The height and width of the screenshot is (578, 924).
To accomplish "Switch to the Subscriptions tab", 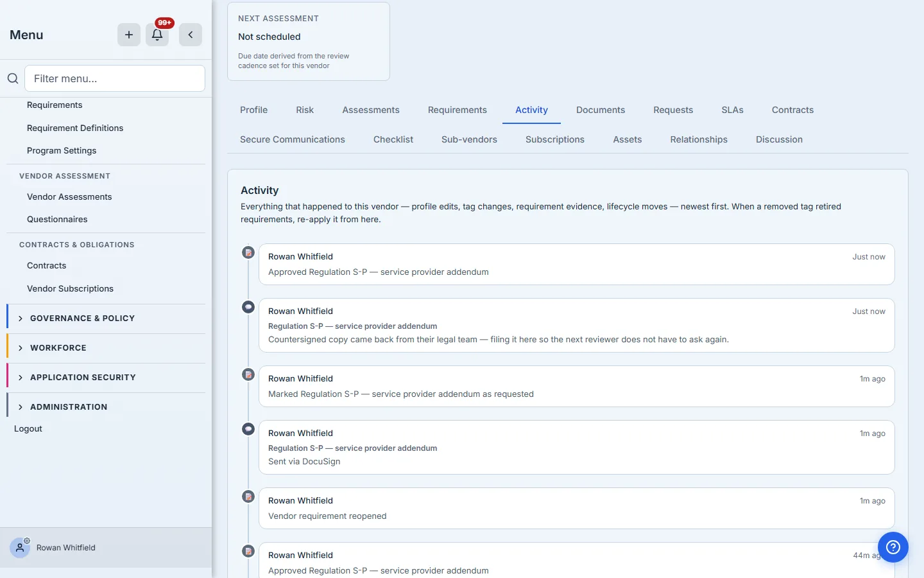I will [x=555, y=139].
